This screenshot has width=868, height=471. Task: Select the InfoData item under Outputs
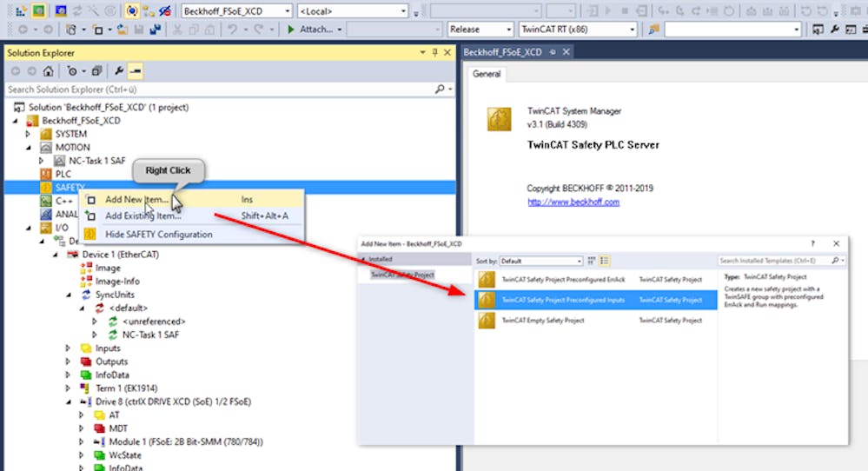(x=112, y=375)
